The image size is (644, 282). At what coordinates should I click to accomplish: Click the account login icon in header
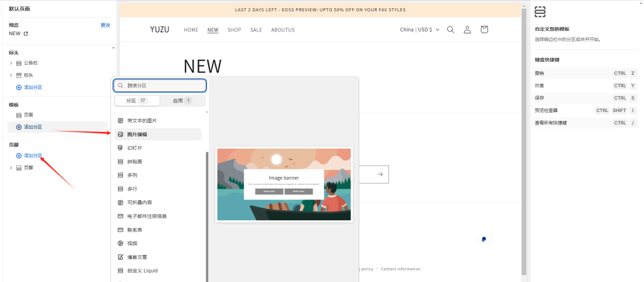click(467, 30)
